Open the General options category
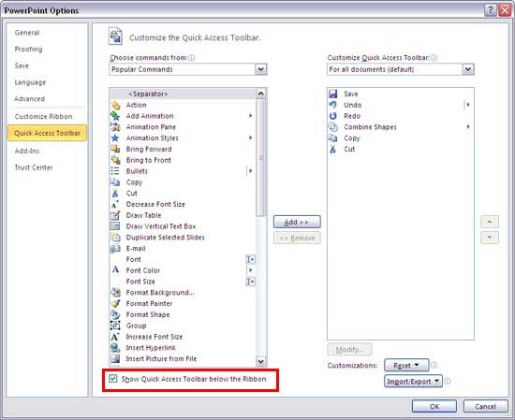 pos(27,33)
